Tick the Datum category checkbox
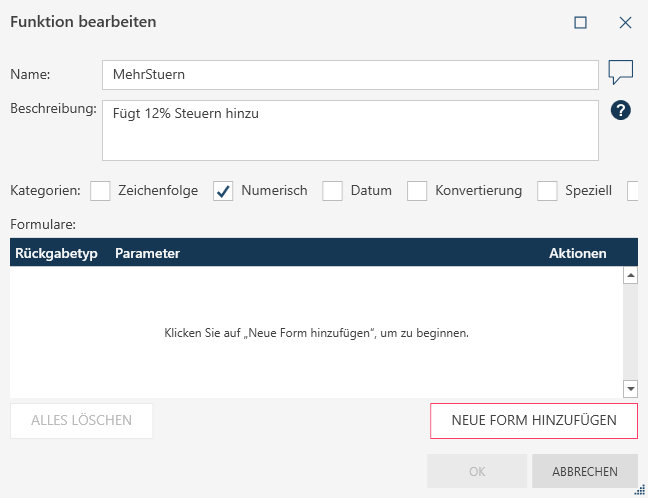Screen dimensions: 648x498 [x=332, y=191]
